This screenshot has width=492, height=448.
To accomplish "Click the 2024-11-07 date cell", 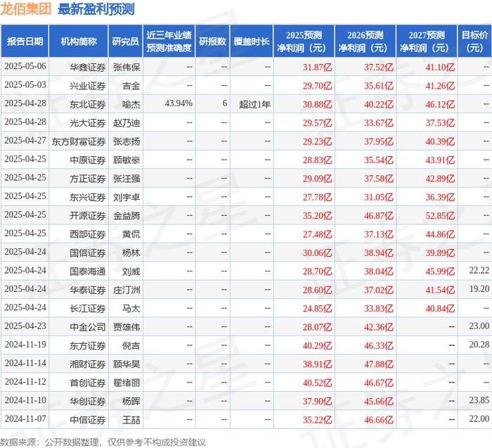I will click(25, 418).
